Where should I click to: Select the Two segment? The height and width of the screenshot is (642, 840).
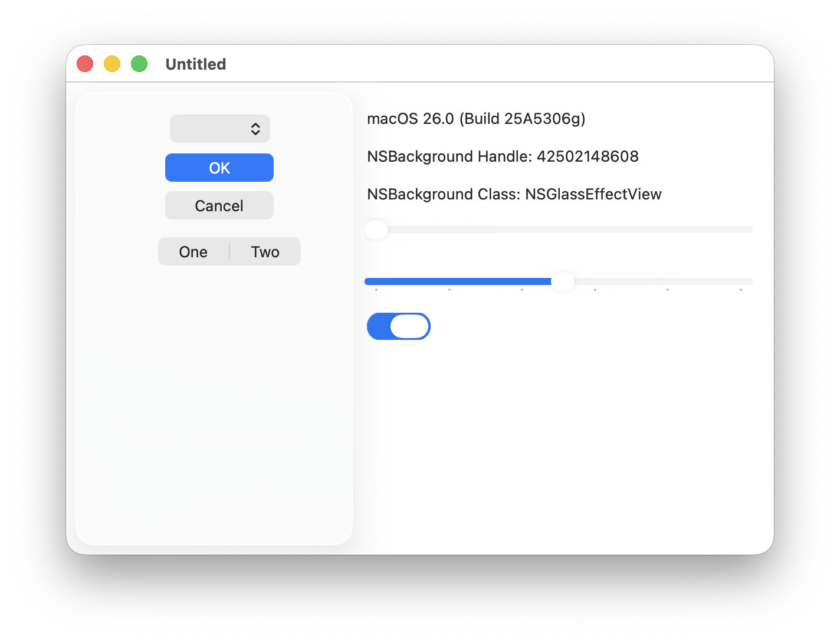point(265,252)
